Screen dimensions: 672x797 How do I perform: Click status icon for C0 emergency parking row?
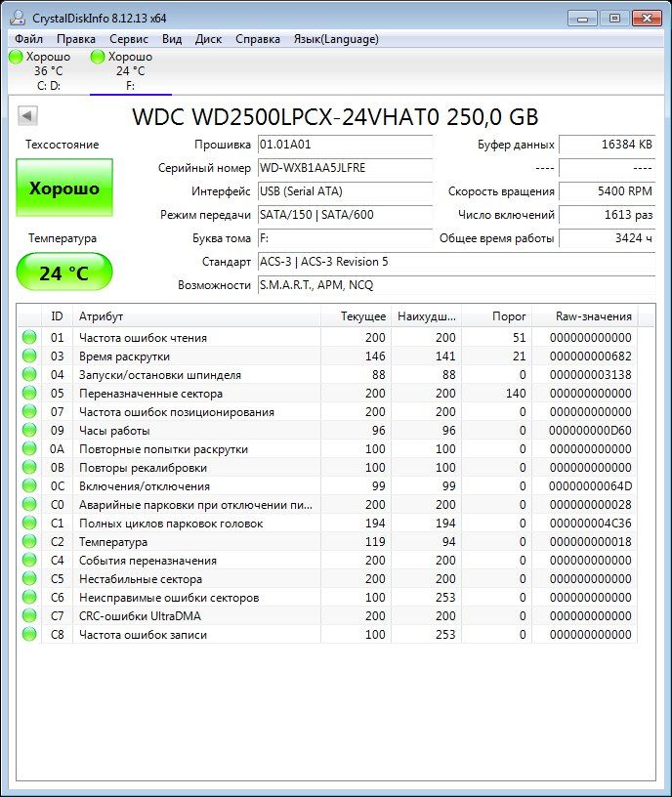[x=29, y=504]
